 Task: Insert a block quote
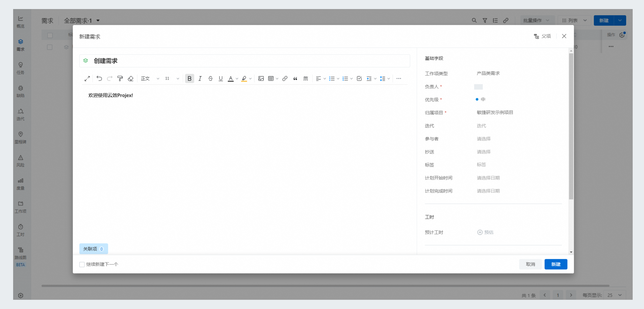(295, 79)
